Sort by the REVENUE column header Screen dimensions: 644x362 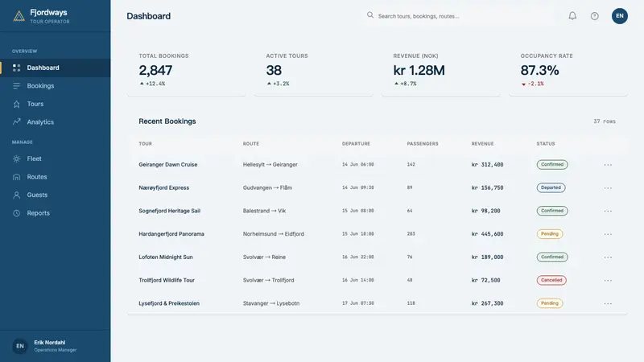tap(482, 144)
